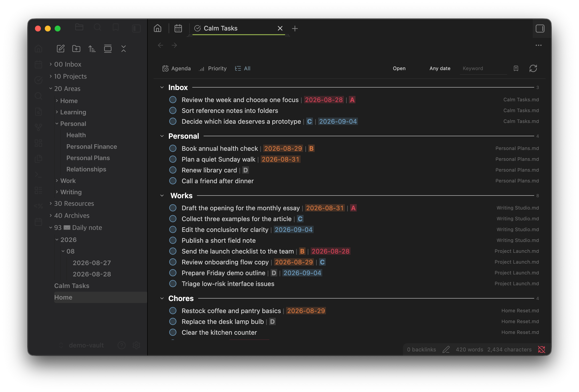579x392 pixels.
Task: Open the Open status filter
Action: coord(399,68)
